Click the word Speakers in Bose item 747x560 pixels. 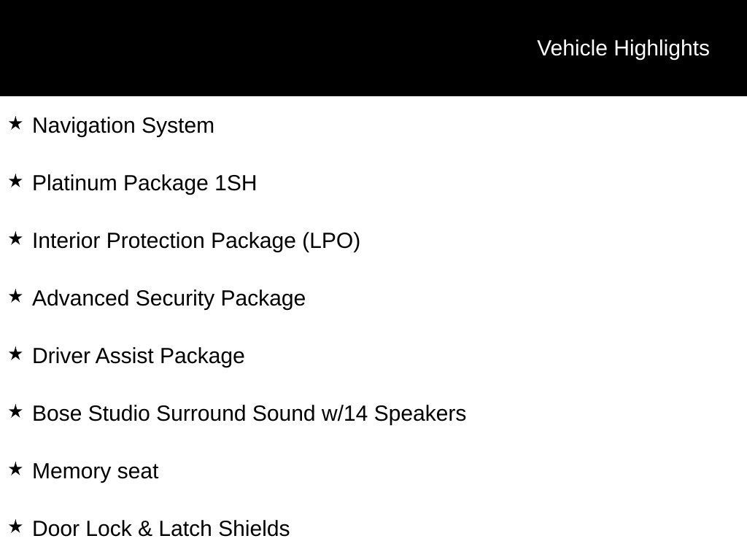pyautogui.click(x=420, y=414)
